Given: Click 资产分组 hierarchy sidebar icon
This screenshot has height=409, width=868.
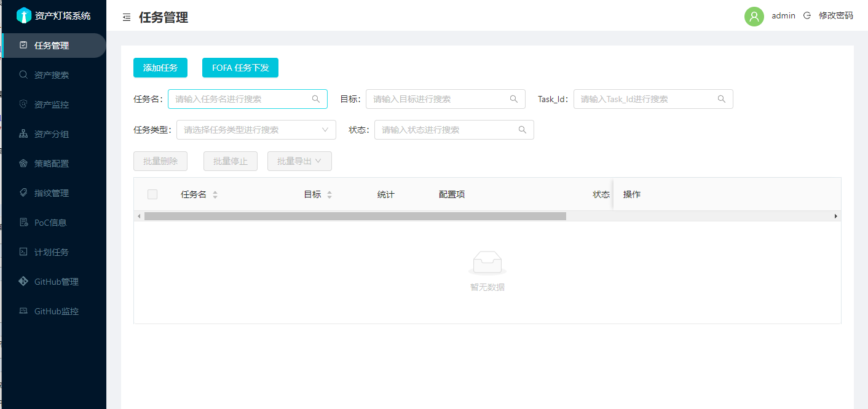Looking at the screenshot, I should (23, 133).
